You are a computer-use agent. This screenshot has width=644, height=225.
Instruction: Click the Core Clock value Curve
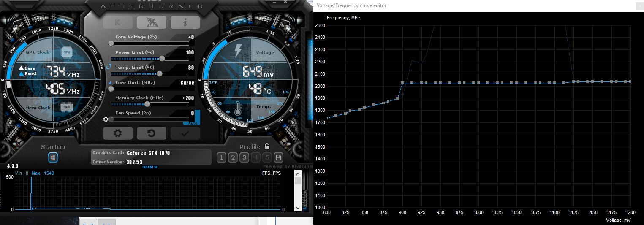pyautogui.click(x=187, y=83)
